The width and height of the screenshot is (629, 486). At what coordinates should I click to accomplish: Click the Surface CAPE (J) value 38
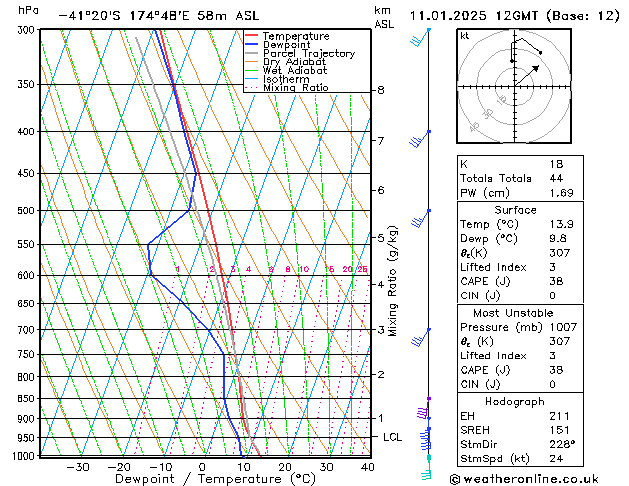coord(556,281)
